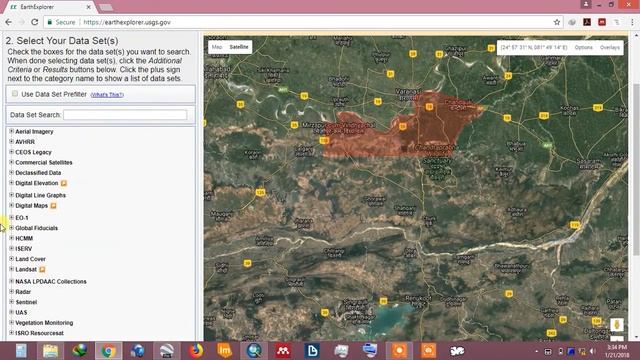
Task: Bookmark page with star icon
Action: (x=557, y=22)
